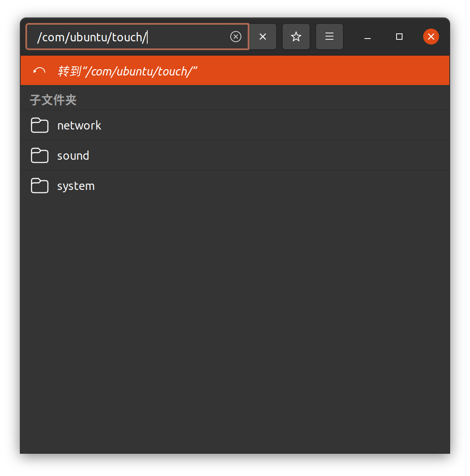The width and height of the screenshot is (470, 476).
Task: Click the folder icon beside system
Action: tap(40, 186)
